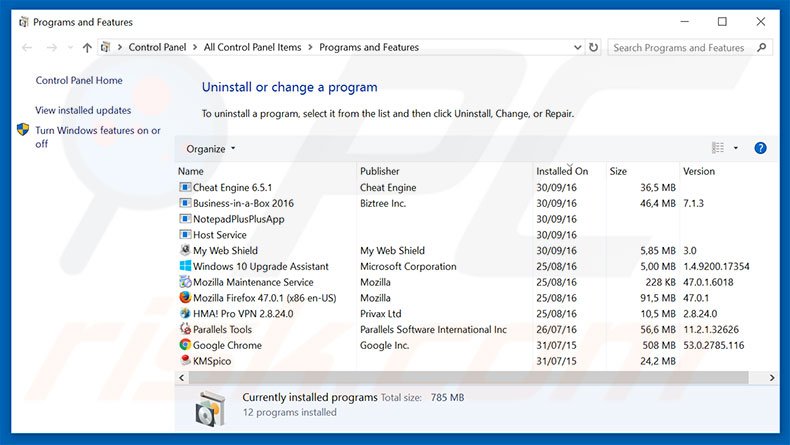The width and height of the screenshot is (790, 445).
Task: Open the Organize dropdown menu
Action: pyautogui.click(x=211, y=149)
